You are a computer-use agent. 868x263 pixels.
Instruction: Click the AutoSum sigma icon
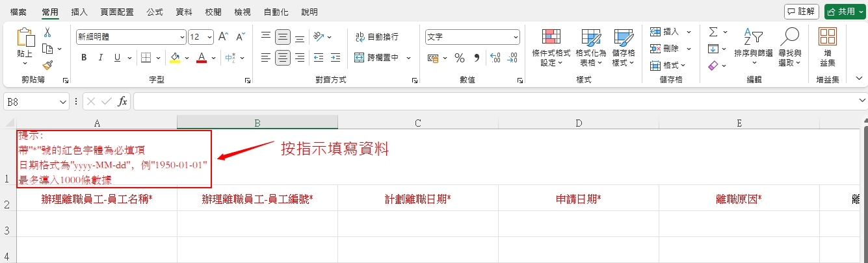click(x=713, y=32)
